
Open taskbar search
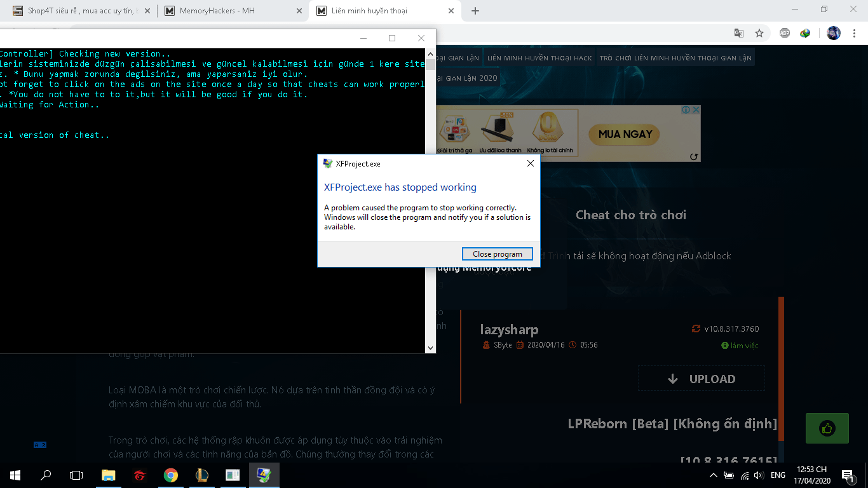[x=46, y=475]
